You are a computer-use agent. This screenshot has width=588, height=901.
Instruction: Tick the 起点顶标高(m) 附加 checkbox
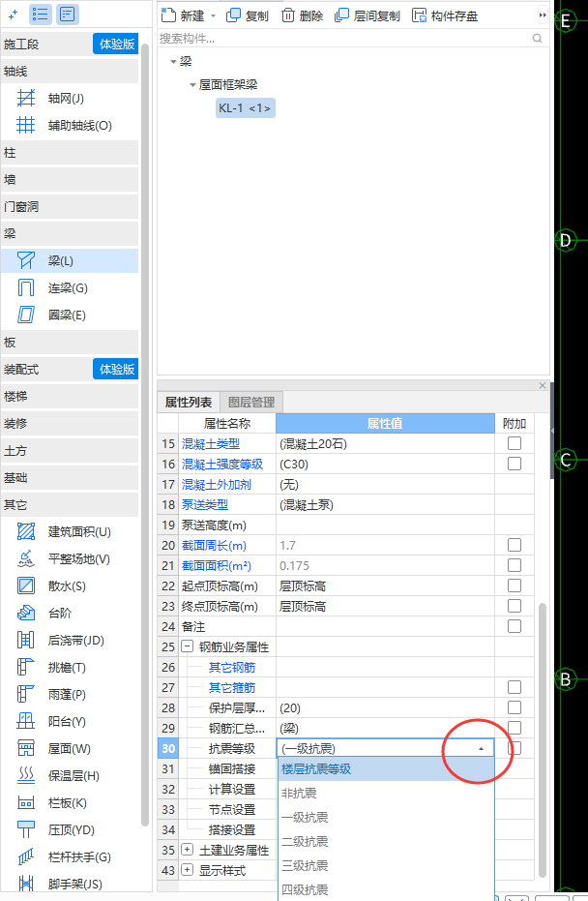point(514,586)
